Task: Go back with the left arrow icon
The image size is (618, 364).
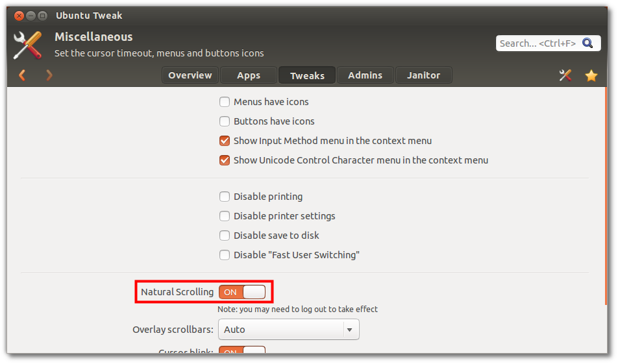Action: click(x=23, y=75)
